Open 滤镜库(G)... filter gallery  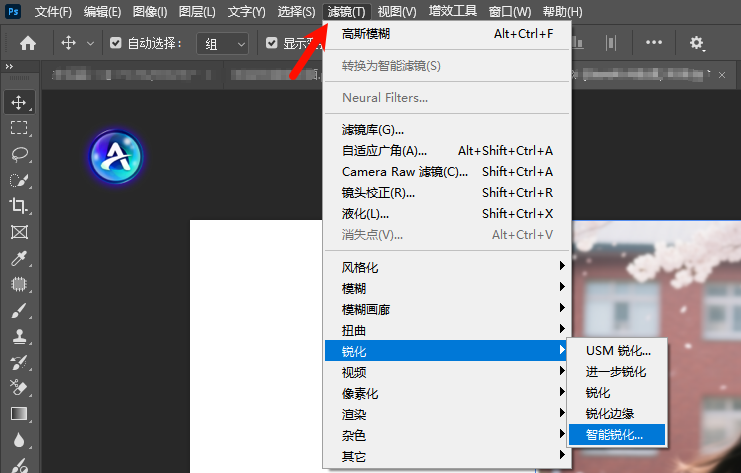pyautogui.click(x=447, y=129)
